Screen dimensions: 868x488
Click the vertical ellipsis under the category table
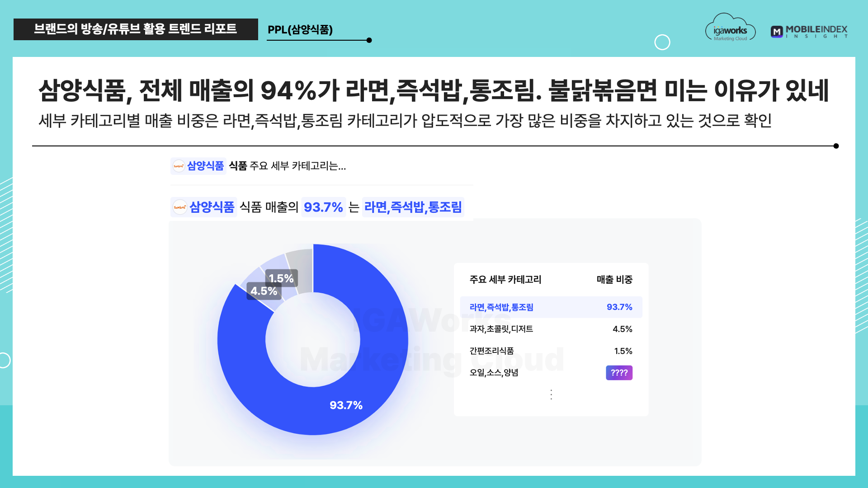coord(551,394)
